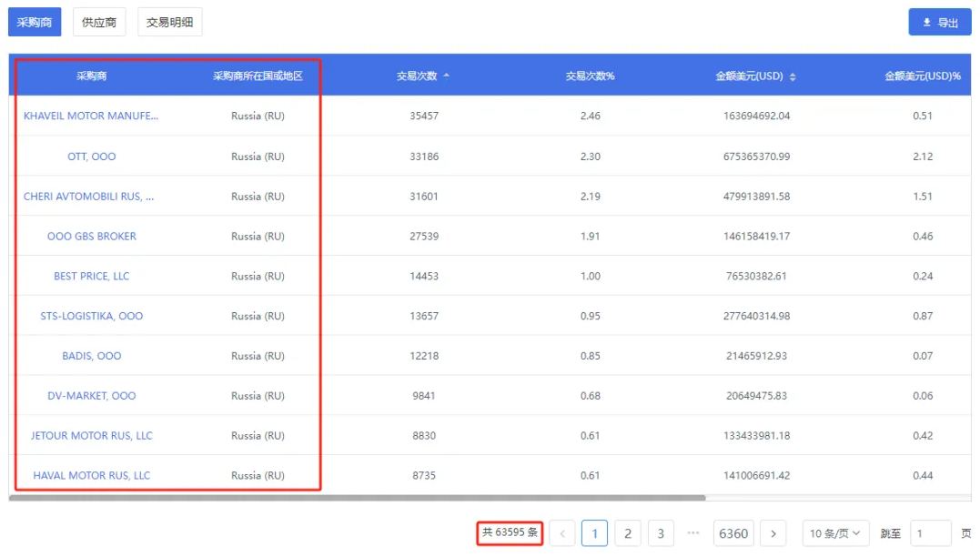Jump to last page 6360
The width and height of the screenshot is (980, 557).
coord(733,533)
